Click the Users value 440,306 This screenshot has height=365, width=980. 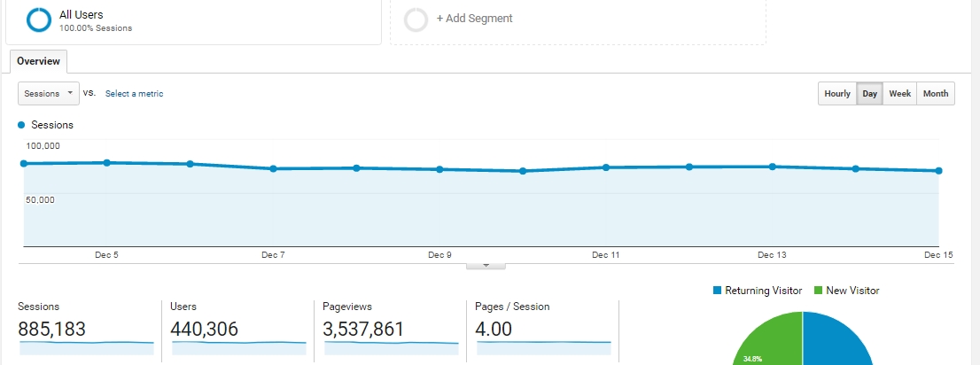pyautogui.click(x=205, y=329)
